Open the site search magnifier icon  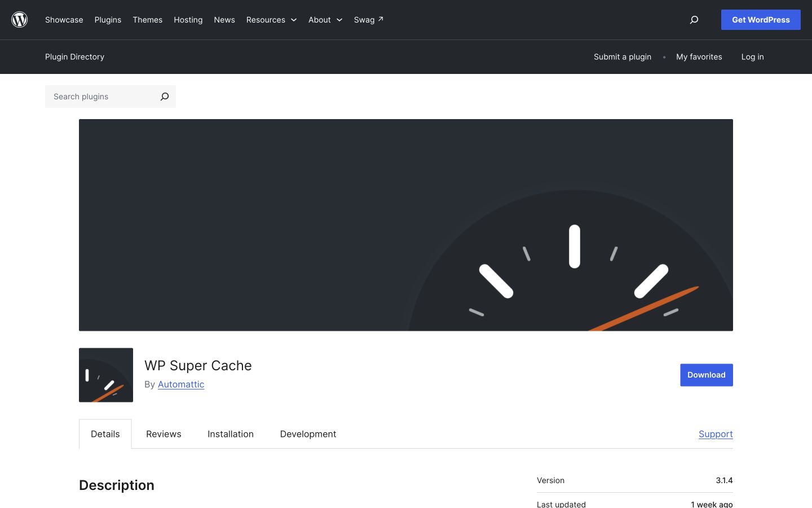(x=694, y=20)
